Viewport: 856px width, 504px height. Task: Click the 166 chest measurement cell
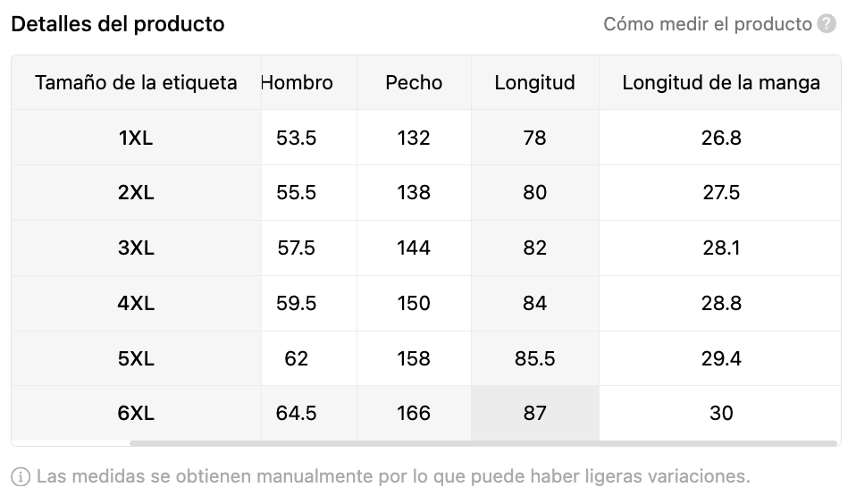(414, 414)
